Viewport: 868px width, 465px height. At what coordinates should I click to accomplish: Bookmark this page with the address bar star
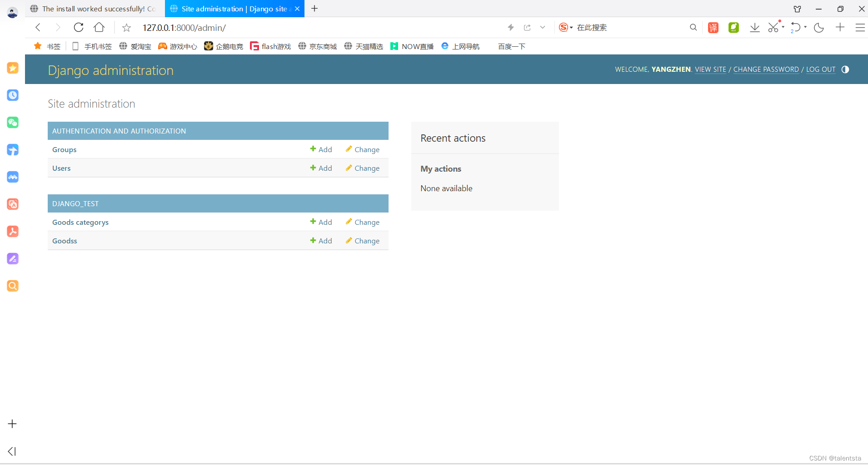coord(126,28)
